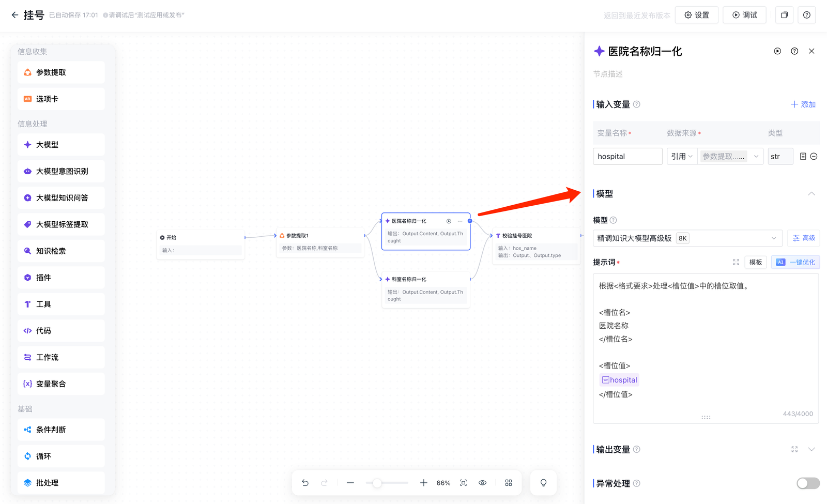The height and width of the screenshot is (504, 827).
Task: Run node with play icon in panel header
Action: tap(777, 51)
